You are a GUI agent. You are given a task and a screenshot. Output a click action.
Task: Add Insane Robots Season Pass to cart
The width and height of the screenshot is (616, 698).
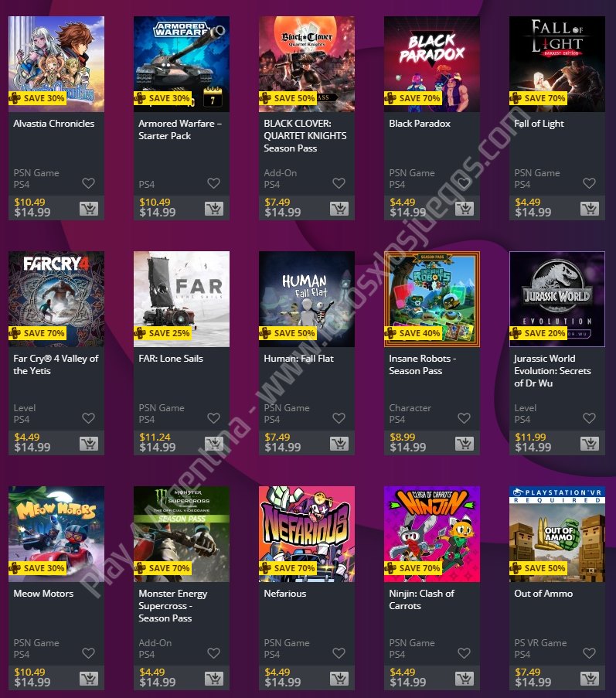click(465, 444)
